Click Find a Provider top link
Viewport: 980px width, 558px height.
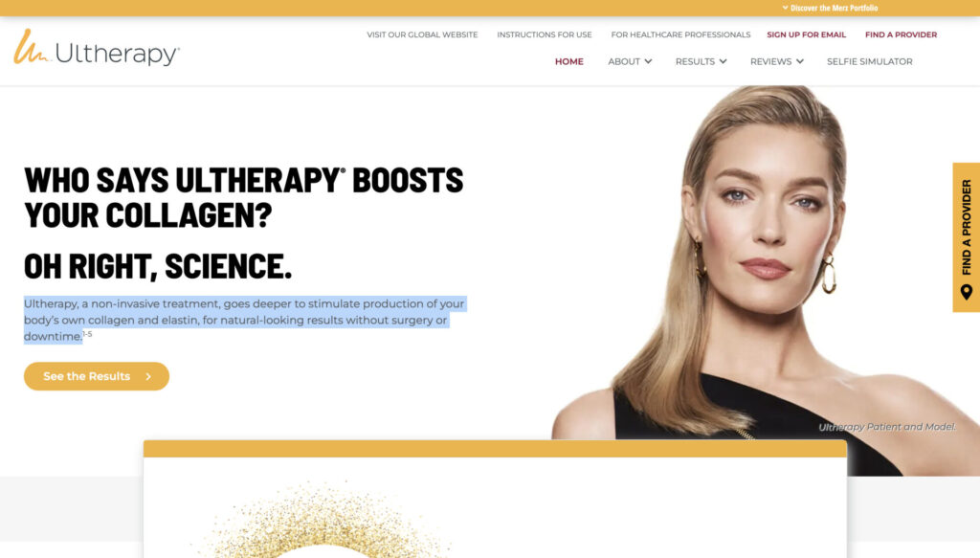(901, 34)
